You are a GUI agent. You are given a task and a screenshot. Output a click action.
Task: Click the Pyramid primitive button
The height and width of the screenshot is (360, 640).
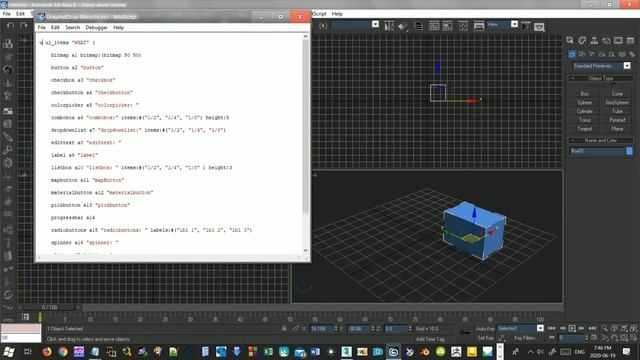[617, 120]
